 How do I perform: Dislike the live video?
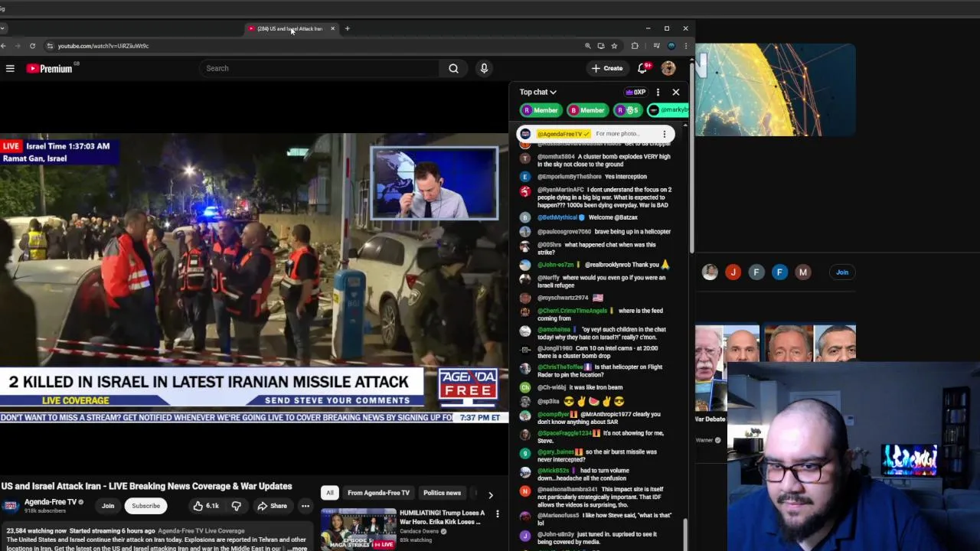pyautogui.click(x=236, y=506)
